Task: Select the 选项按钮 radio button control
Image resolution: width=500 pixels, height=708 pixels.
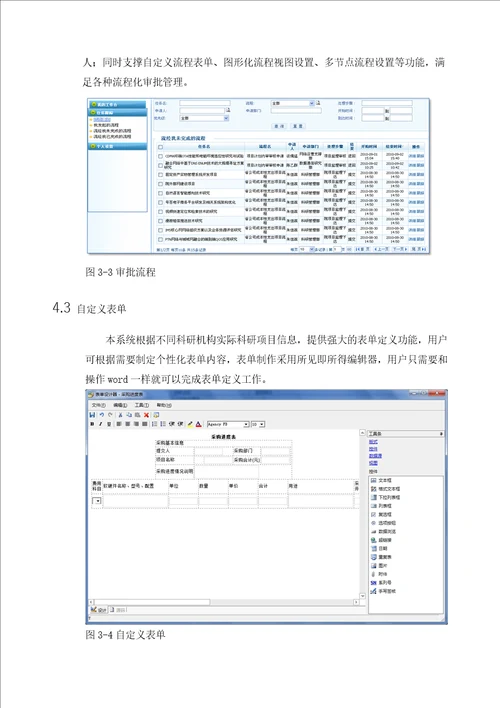Action: pyautogui.click(x=383, y=523)
